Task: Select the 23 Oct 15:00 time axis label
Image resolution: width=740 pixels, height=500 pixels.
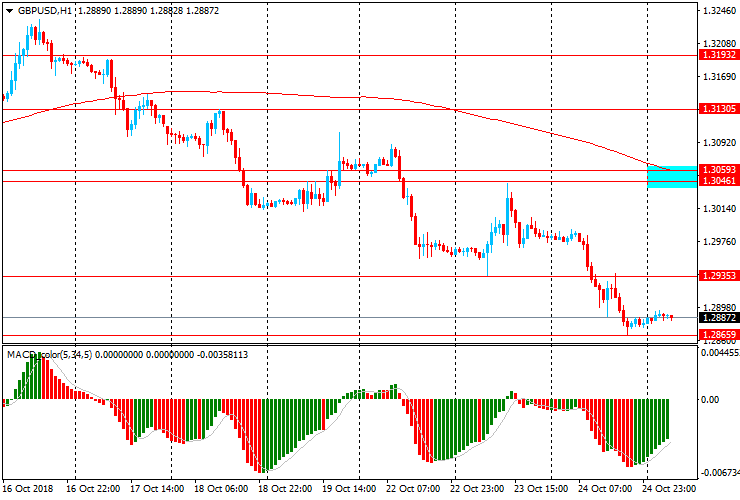Action: [541, 489]
